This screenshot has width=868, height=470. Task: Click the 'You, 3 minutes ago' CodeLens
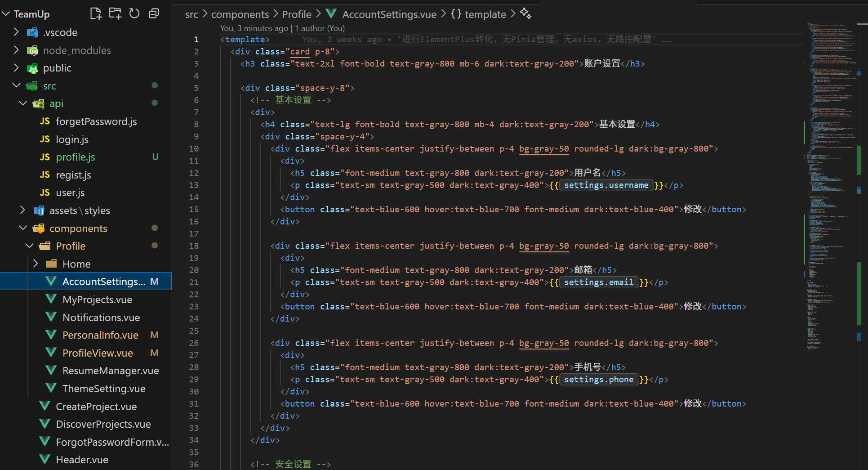tap(254, 28)
